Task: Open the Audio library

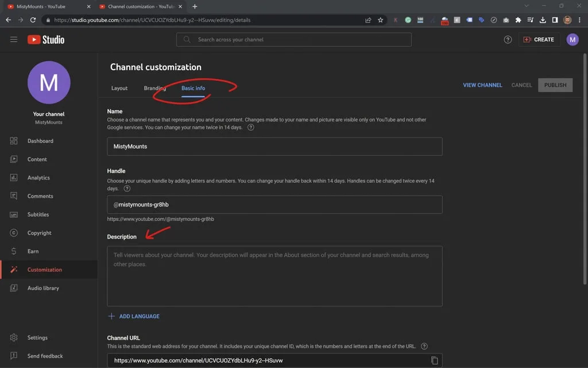Action: pos(42,287)
